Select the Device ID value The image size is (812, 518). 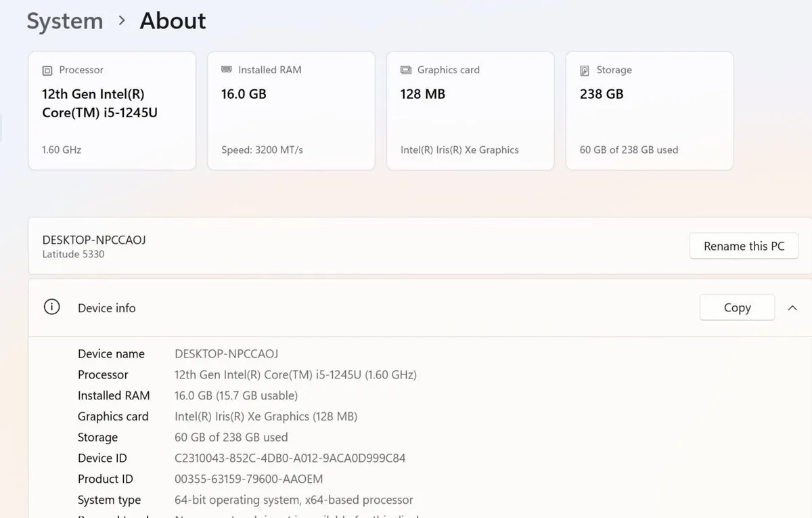290,458
